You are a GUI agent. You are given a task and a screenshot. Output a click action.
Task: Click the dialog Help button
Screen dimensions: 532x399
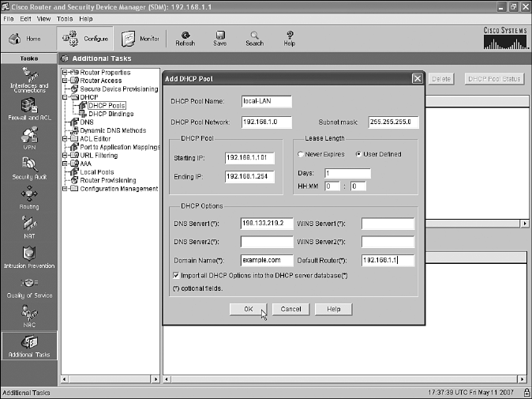[x=334, y=309]
